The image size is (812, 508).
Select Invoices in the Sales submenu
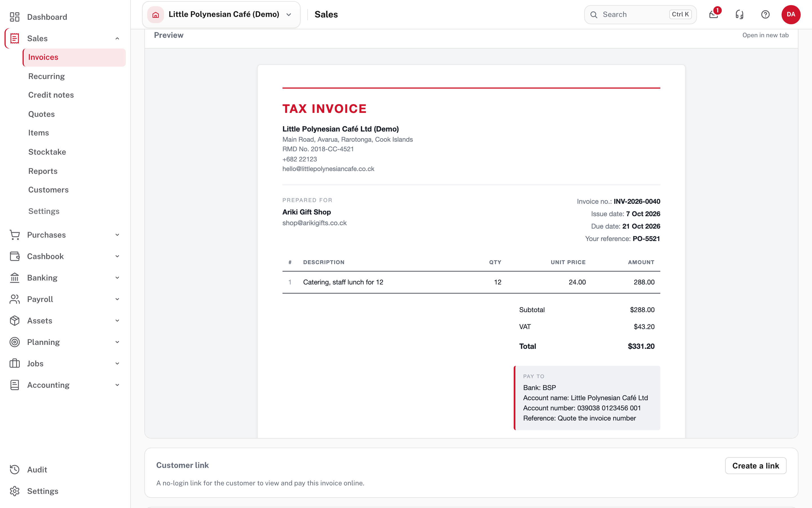(74, 58)
